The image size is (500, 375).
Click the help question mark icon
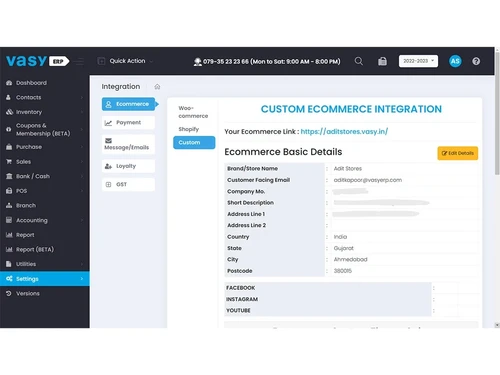click(476, 61)
